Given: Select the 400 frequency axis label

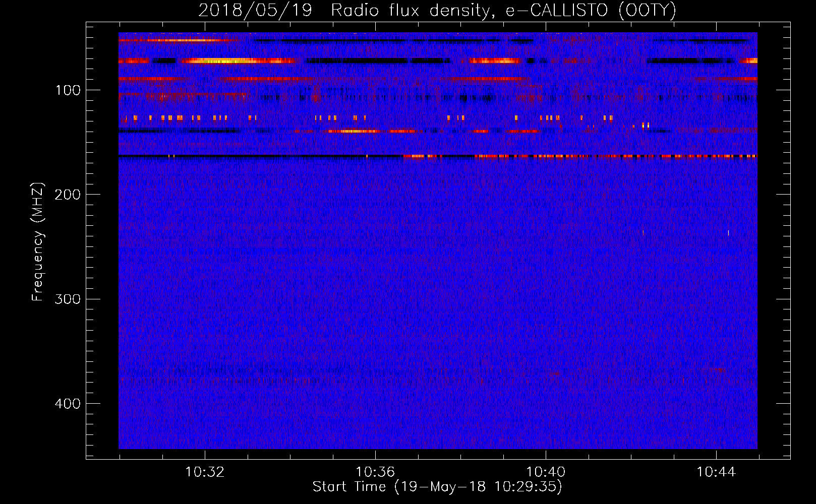Looking at the screenshot, I should [x=68, y=404].
